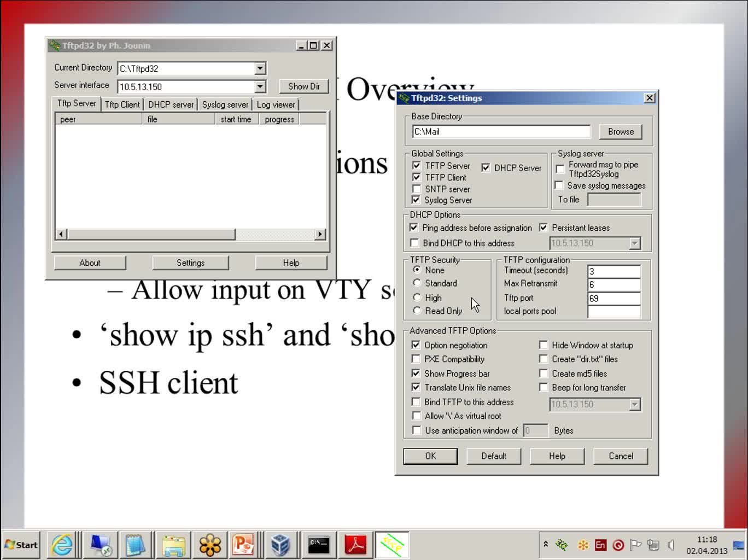Click the Show Dir button
The width and height of the screenshot is (748, 560).
coord(303,86)
